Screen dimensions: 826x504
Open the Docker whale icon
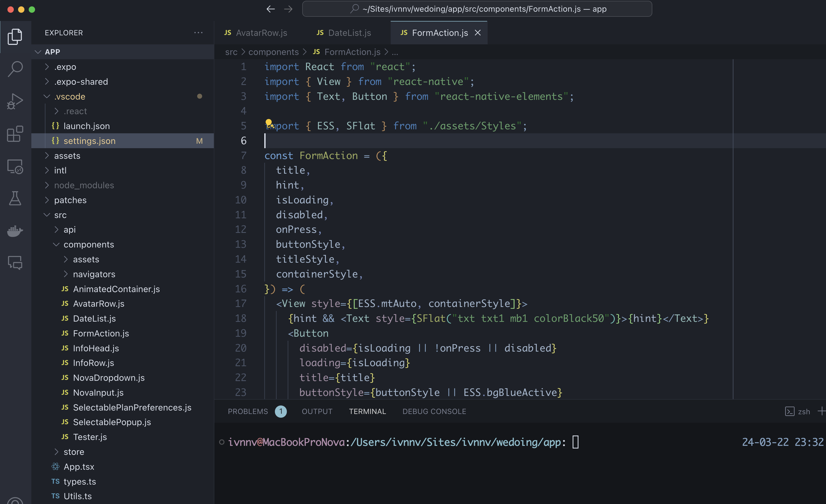15,231
